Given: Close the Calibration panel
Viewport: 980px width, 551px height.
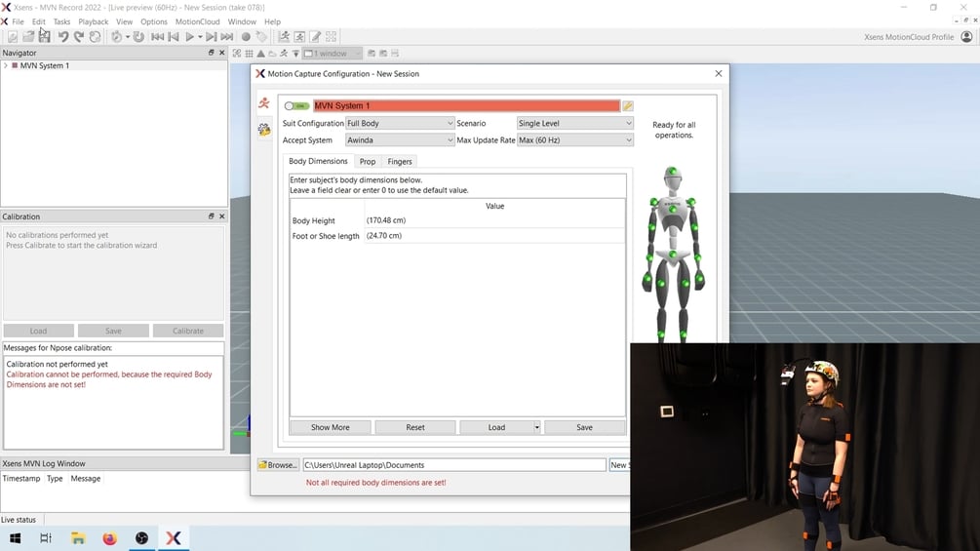Looking at the screenshot, I should (x=222, y=216).
